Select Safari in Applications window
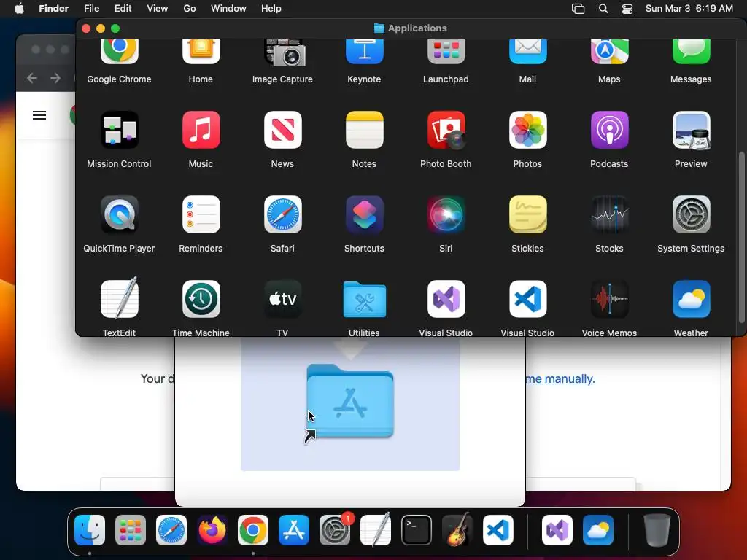The image size is (747, 560). point(282,214)
